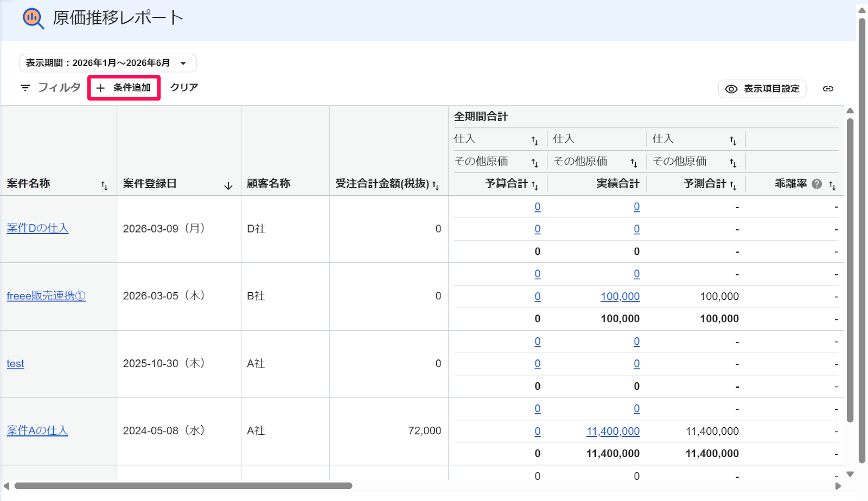Sort first 仕入 column under 全期間合計

coord(534,140)
